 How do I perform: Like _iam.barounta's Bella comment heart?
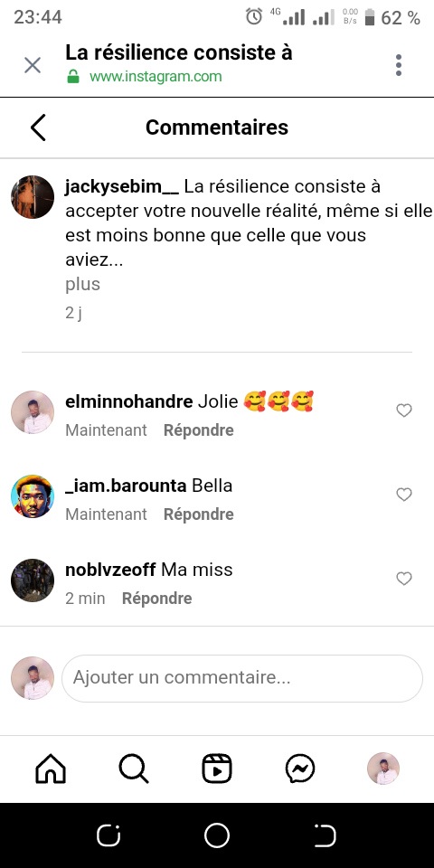coord(404,495)
